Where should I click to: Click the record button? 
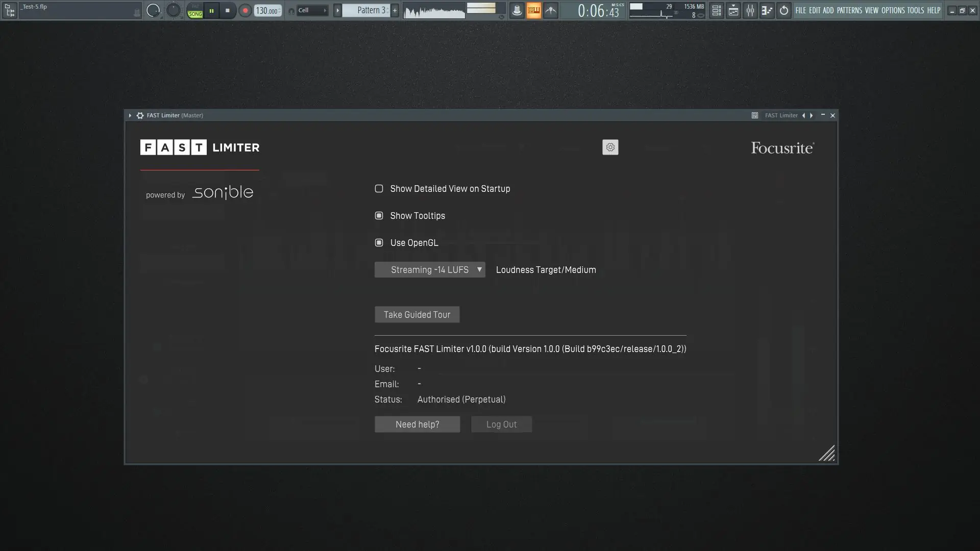click(245, 10)
